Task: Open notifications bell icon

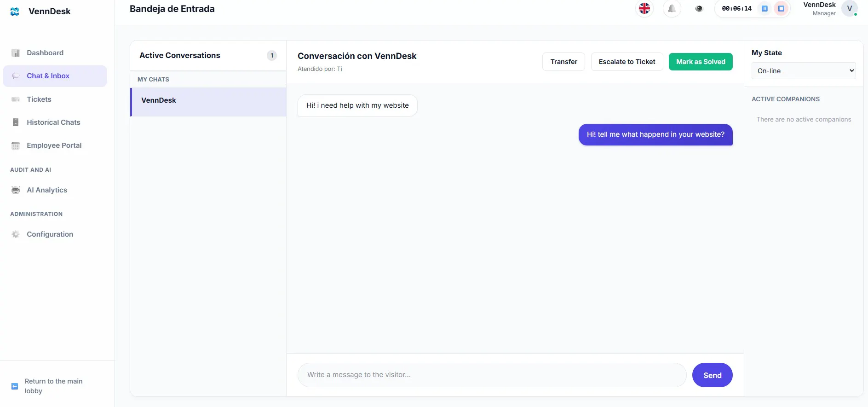Action: point(672,8)
